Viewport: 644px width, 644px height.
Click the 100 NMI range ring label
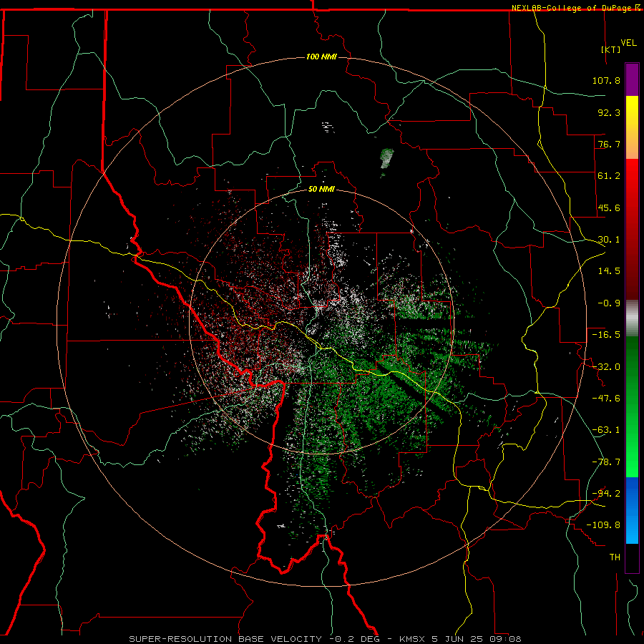pyautogui.click(x=321, y=57)
